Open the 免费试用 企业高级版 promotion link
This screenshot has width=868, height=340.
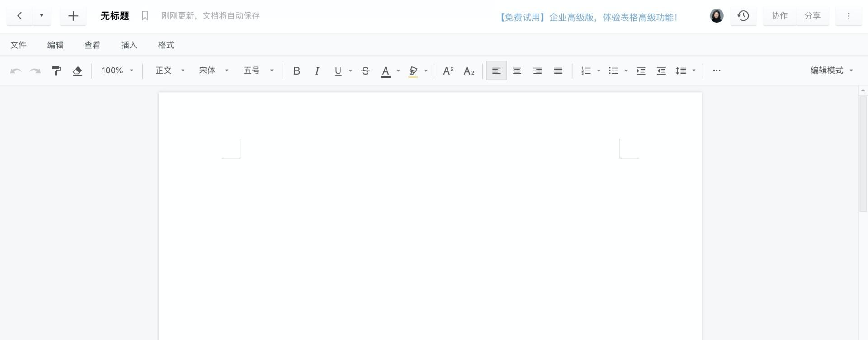click(589, 17)
